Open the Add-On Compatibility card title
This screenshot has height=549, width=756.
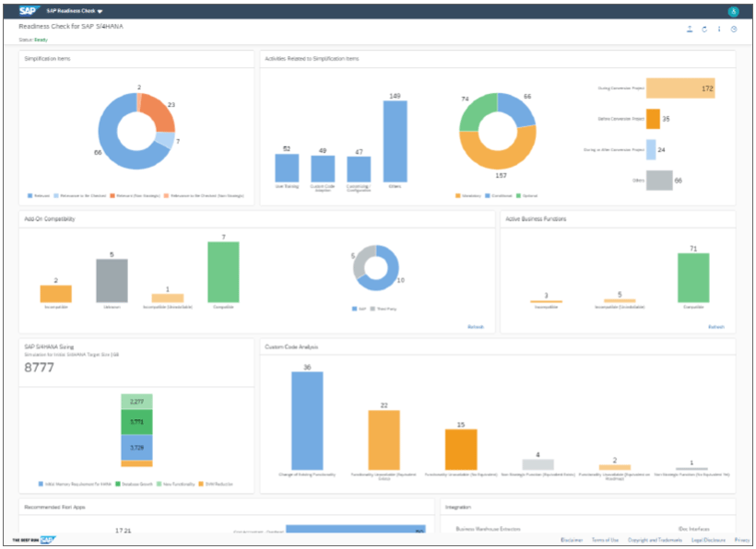tap(50, 219)
